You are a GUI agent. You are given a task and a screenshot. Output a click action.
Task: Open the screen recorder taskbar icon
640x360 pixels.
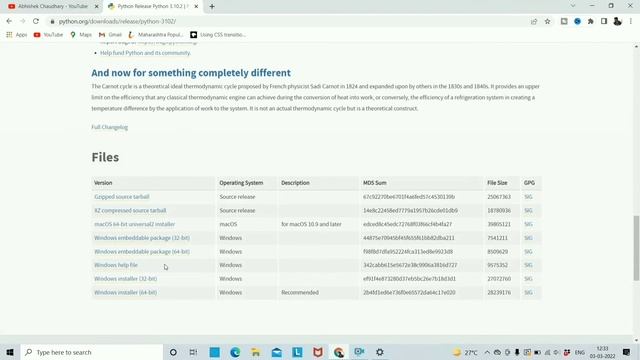pyautogui.click(x=359, y=352)
